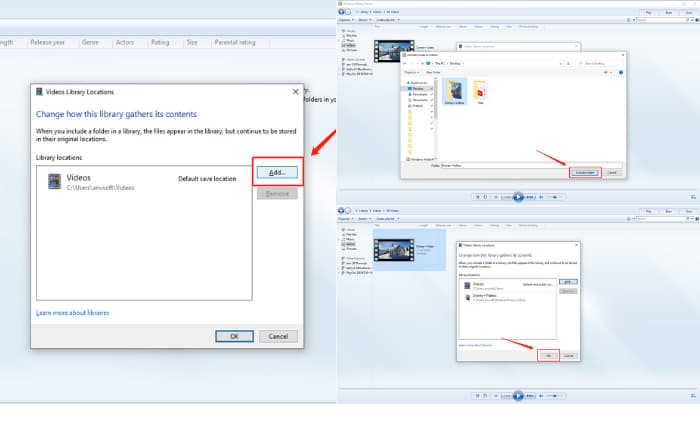The height and width of the screenshot is (446, 700).
Task: Sort by the Genre column header
Action: pos(88,42)
